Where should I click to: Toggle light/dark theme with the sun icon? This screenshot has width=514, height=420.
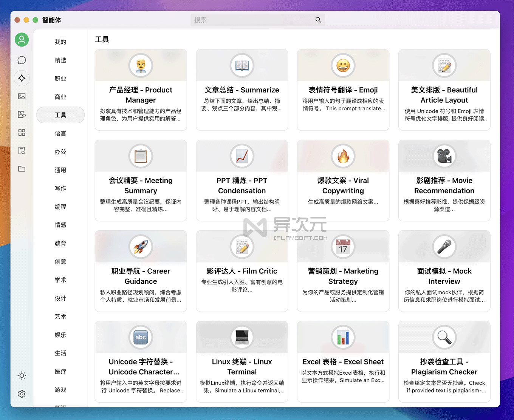(22, 375)
